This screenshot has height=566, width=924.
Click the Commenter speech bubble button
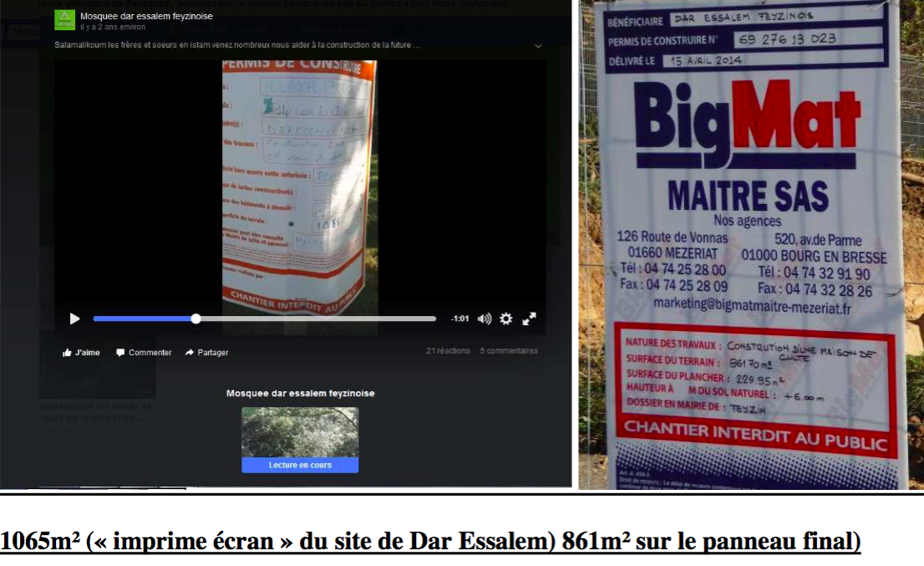tap(144, 353)
